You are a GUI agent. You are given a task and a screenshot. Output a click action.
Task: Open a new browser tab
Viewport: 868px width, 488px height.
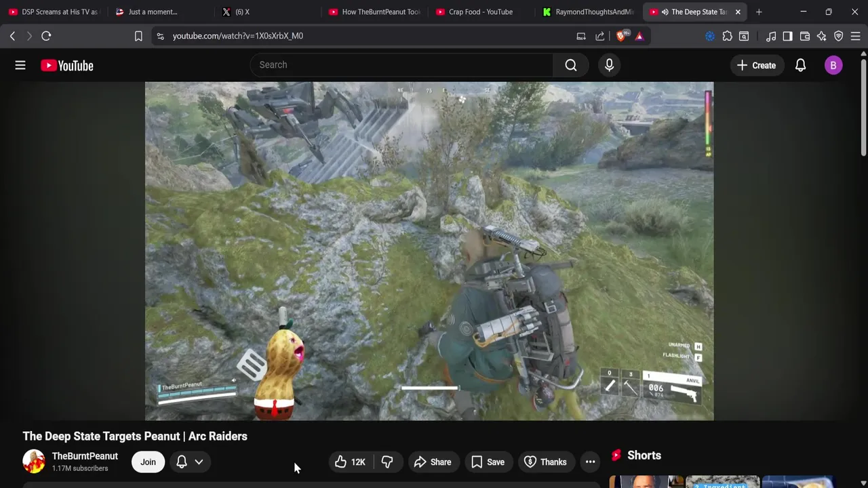tap(759, 12)
